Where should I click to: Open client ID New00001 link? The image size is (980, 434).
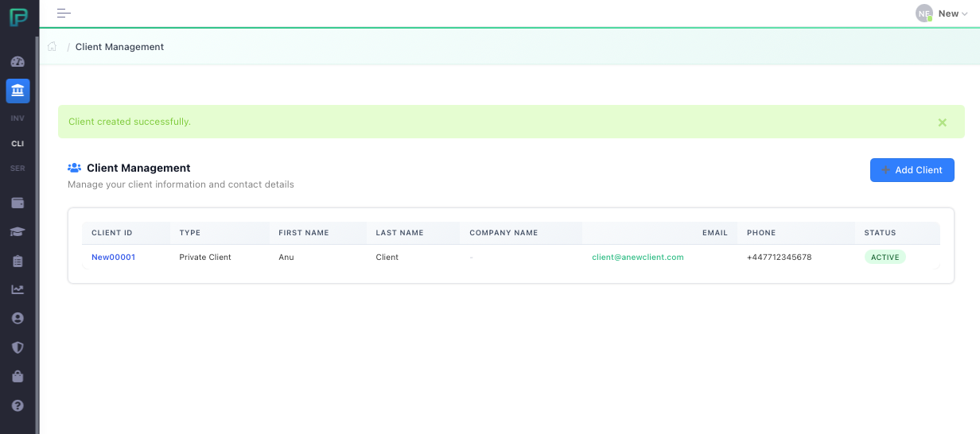(113, 258)
